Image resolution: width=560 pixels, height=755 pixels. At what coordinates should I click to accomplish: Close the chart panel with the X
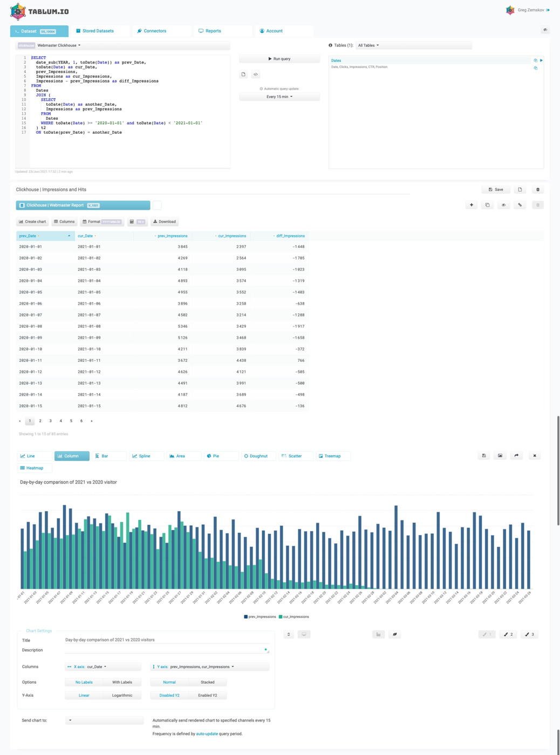point(535,456)
